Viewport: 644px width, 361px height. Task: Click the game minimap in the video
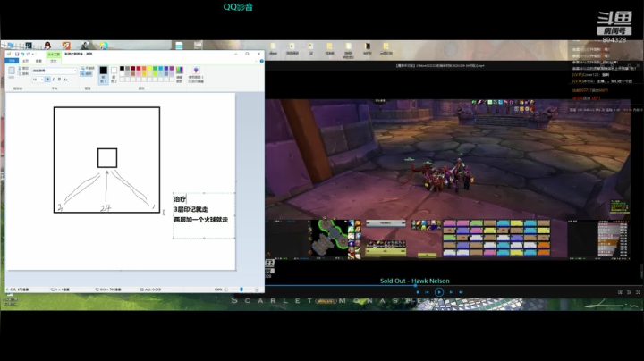(329, 238)
